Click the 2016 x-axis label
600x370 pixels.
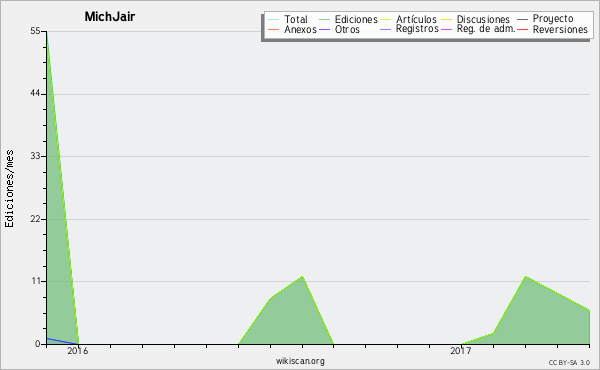pos(78,350)
